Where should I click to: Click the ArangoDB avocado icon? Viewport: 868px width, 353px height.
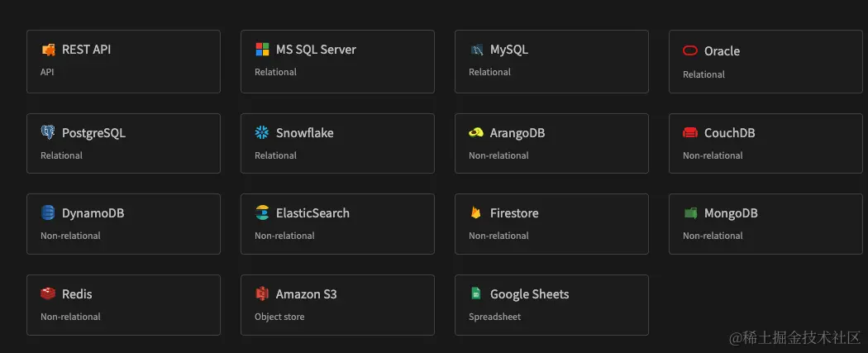[x=476, y=133]
